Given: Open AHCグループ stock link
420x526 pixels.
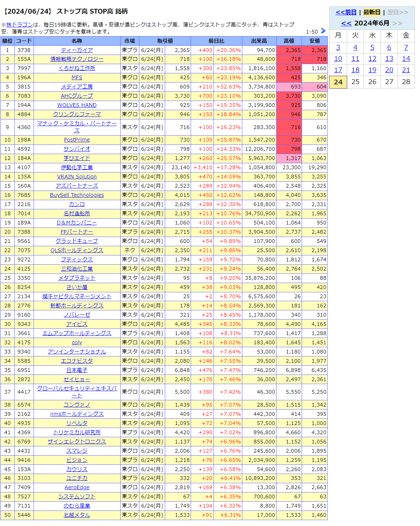Looking at the screenshot, I should click(77, 96).
